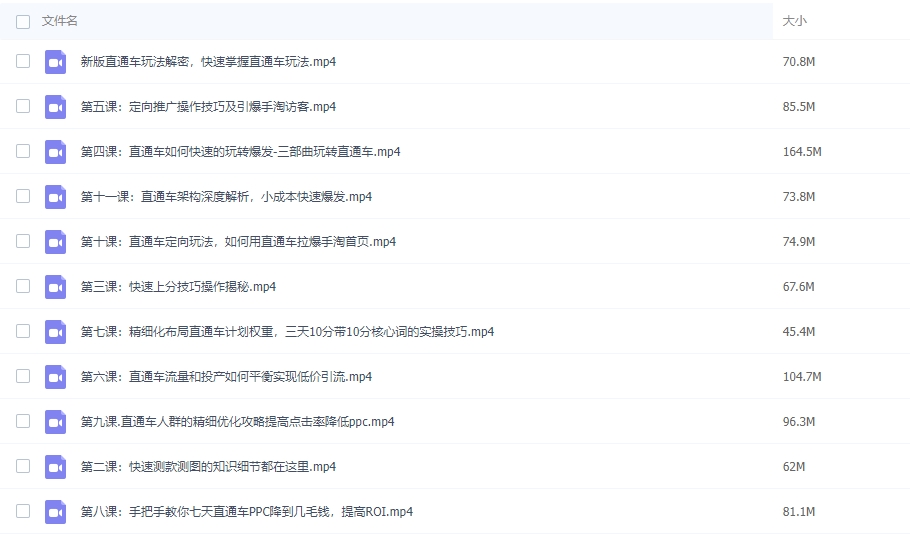The width and height of the screenshot is (910, 547).
Task: Select checkbox for 第二课 file row
Action: pyautogui.click(x=23, y=466)
